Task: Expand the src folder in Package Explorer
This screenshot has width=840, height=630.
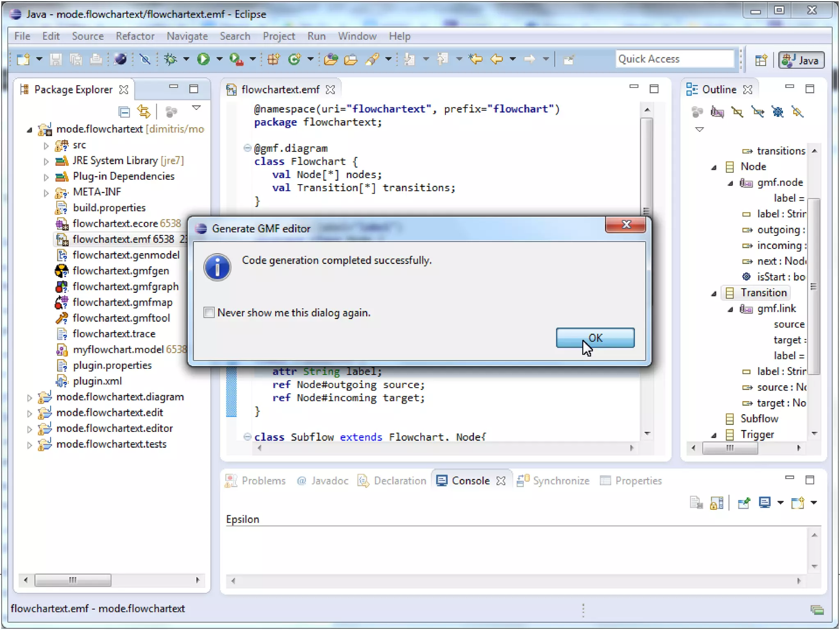Action: [x=46, y=145]
